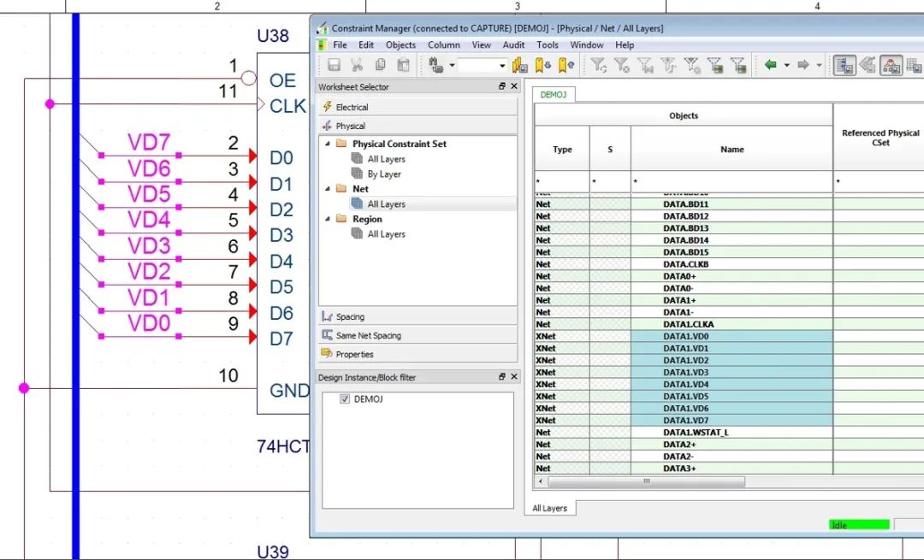This screenshot has width=924, height=560.
Task: Open the Same Net Spacing section
Action: point(418,336)
